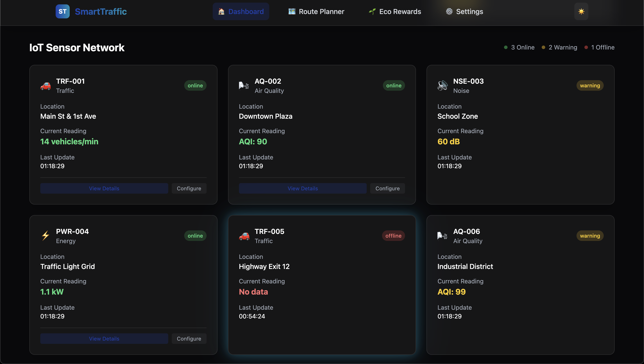Click the TRF-005 red car icon
The image size is (644, 364).
(x=244, y=236)
